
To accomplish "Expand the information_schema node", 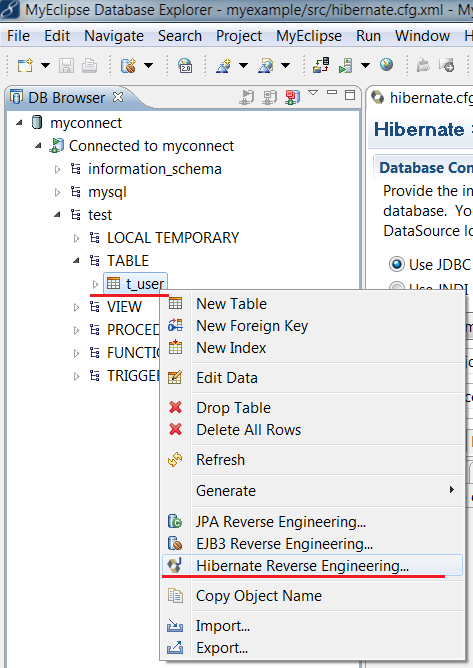I will [x=57, y=170].
